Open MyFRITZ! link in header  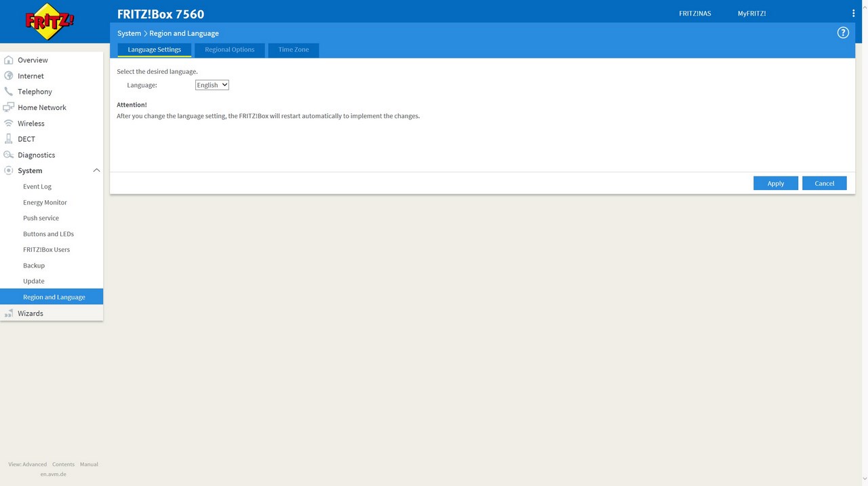coord(752,14)
